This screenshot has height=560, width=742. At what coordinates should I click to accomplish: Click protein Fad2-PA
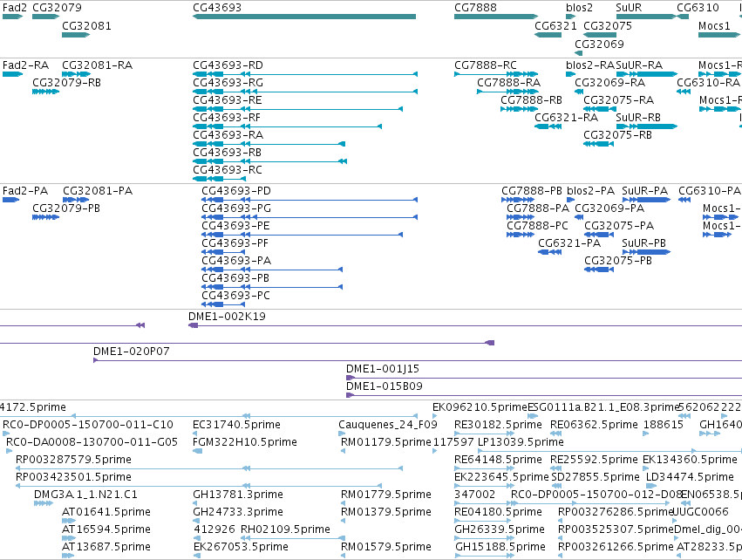point(10,200)
